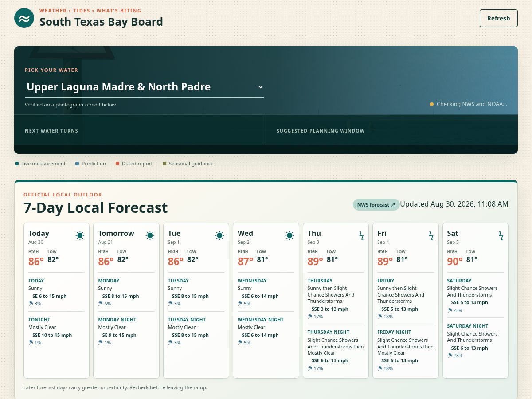Click the umbrella icon next to Monday Night's 1%
This screenshot has width=532, height=399.
[x=100, y=343]
